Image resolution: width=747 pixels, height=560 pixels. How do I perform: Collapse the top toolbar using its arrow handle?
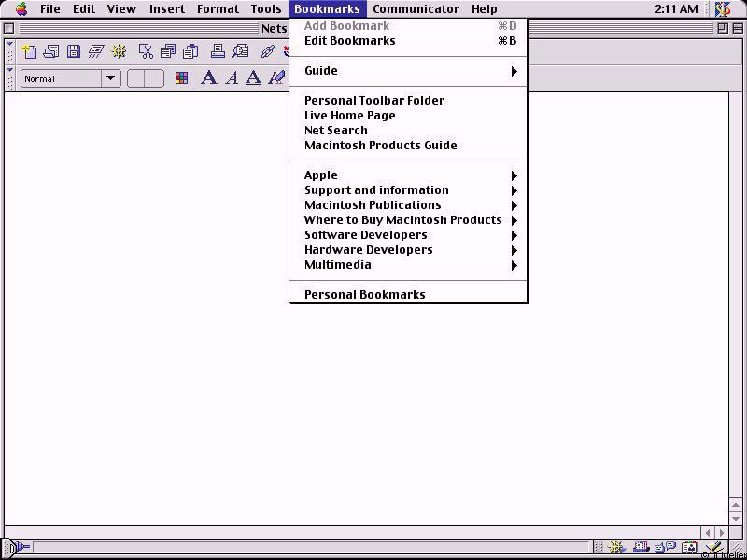tap(10, 45)
